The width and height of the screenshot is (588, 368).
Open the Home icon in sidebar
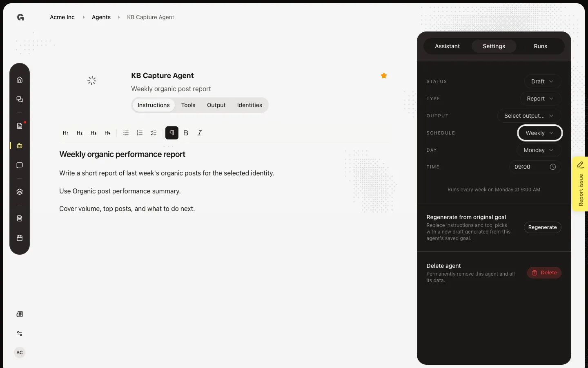coord(20,80)
